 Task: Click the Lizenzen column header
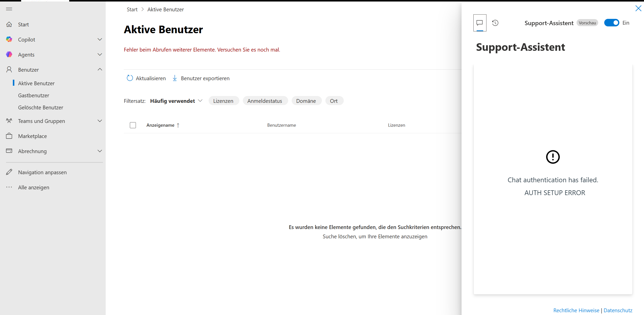click(397, 125)
